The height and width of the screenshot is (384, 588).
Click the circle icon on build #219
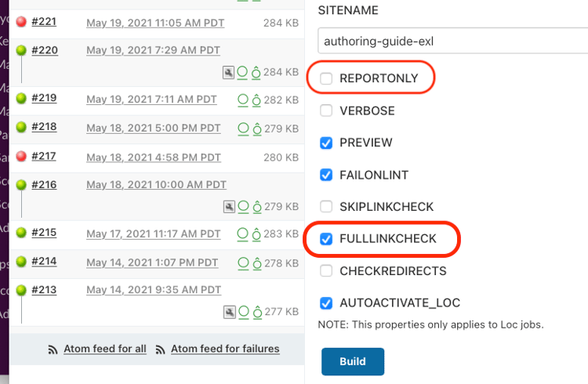[243, 100]
